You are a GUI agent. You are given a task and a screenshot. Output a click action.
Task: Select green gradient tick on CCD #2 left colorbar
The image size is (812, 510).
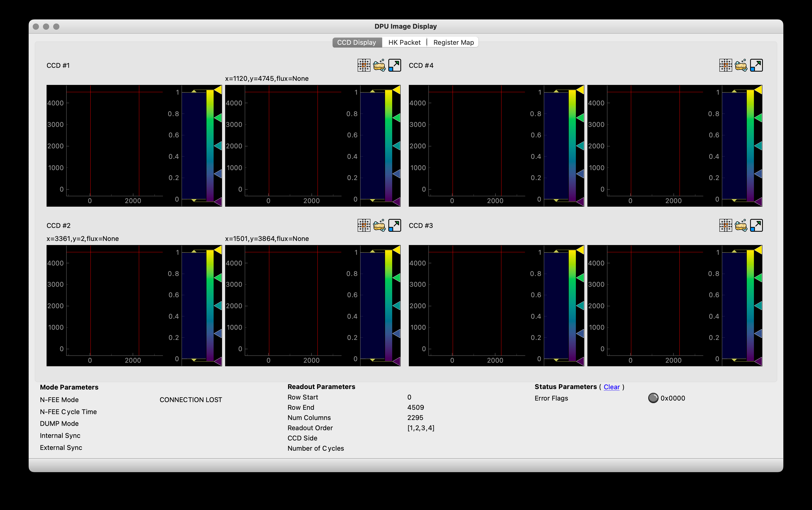(218, 278)
